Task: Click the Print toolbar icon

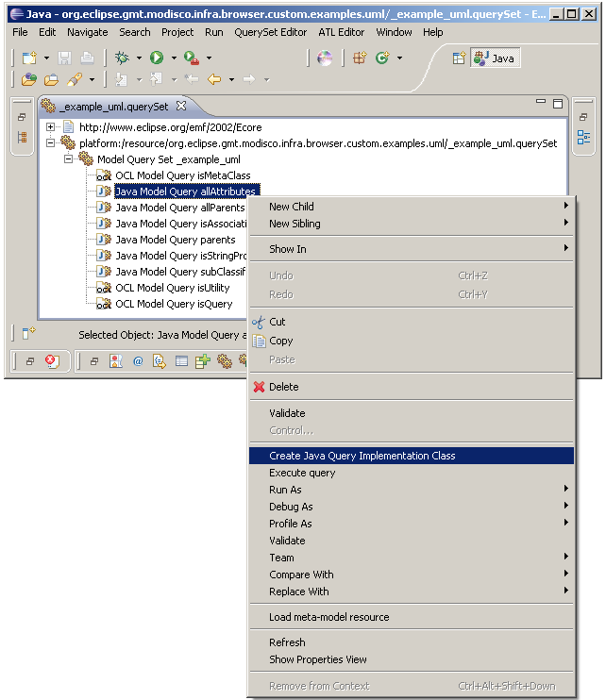Action: point(87,58)
